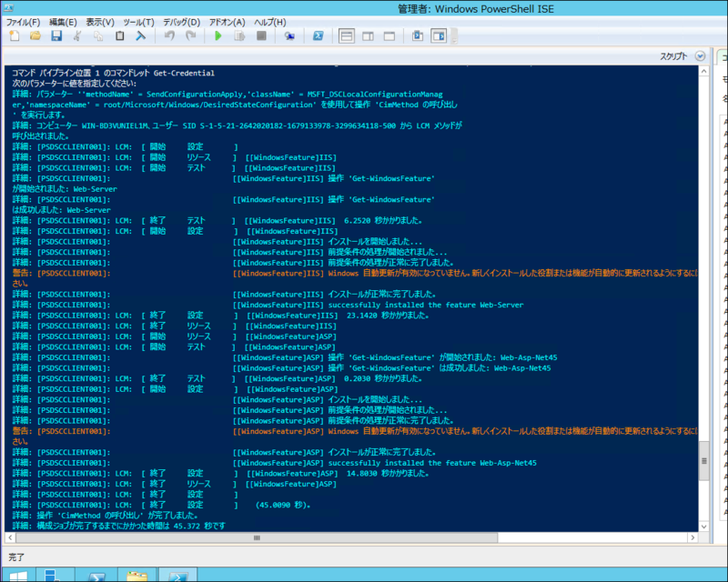Cut selection with scissors icon
Screen dimensions: 728x582
click(x=77, y=36)
